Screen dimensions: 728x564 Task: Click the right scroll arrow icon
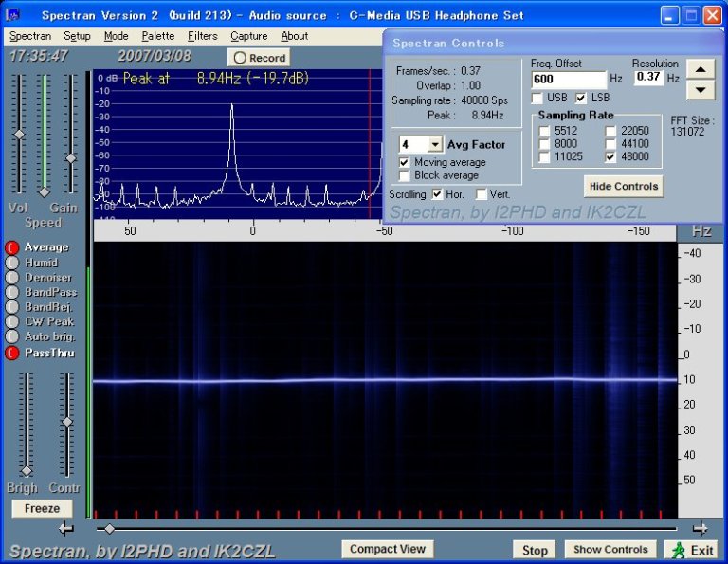pos(700,529)
